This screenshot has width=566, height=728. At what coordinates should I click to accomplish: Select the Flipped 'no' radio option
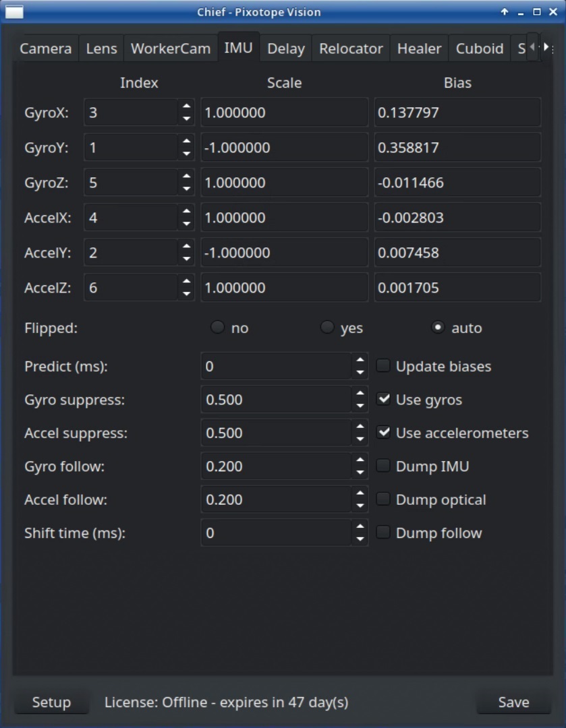coord(217,328)
